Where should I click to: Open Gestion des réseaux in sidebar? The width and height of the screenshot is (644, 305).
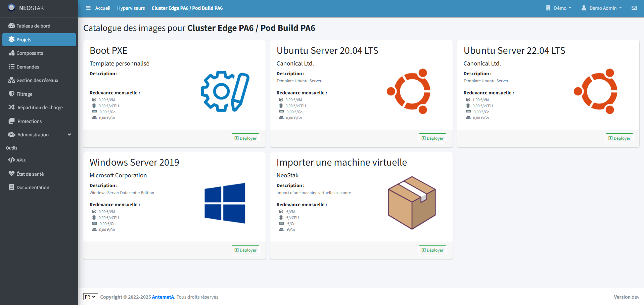(x=37, y=80)
